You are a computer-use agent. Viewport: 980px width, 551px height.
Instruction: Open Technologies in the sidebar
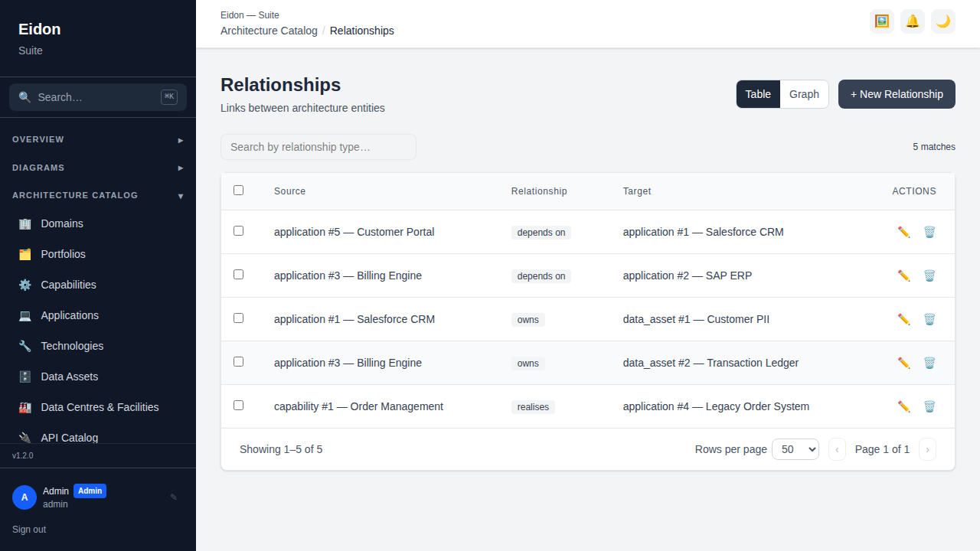pos(98,346)
